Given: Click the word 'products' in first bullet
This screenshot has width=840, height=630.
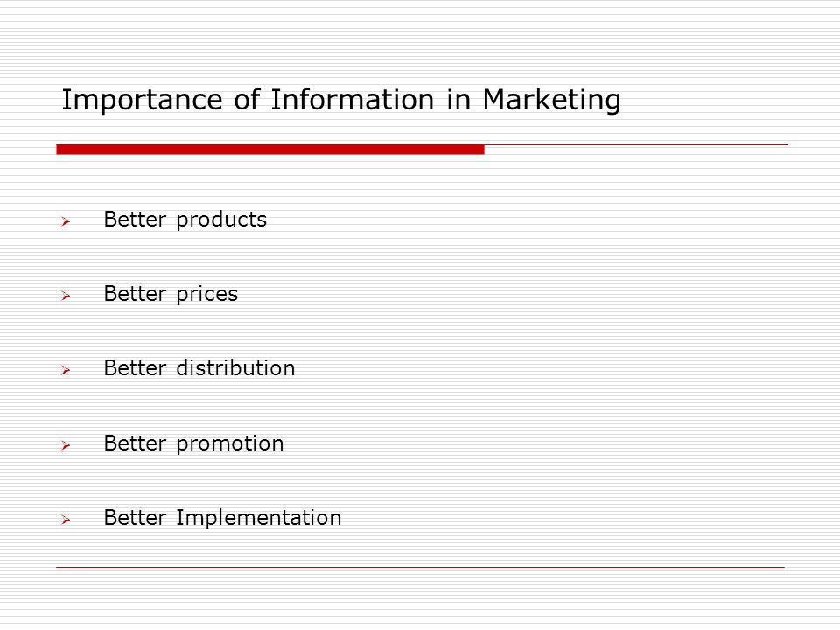Looking at the screenshot, I should (221, 220).
